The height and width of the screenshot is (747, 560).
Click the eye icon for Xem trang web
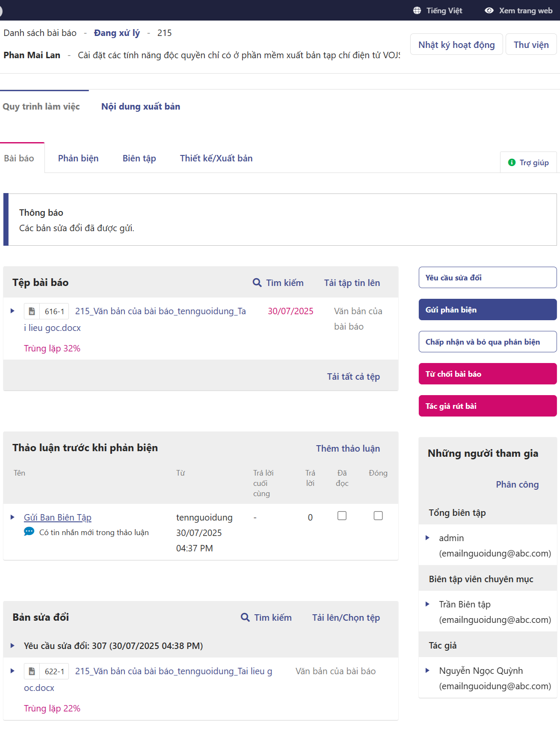pyautogui.click(x=489, y=11)
